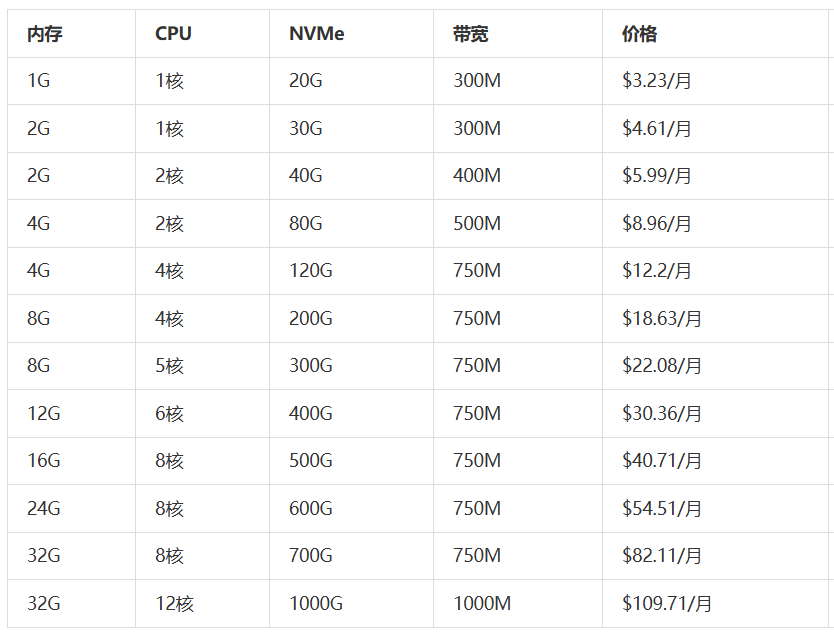Click the $5.99/月 price cell

[656, 176]
